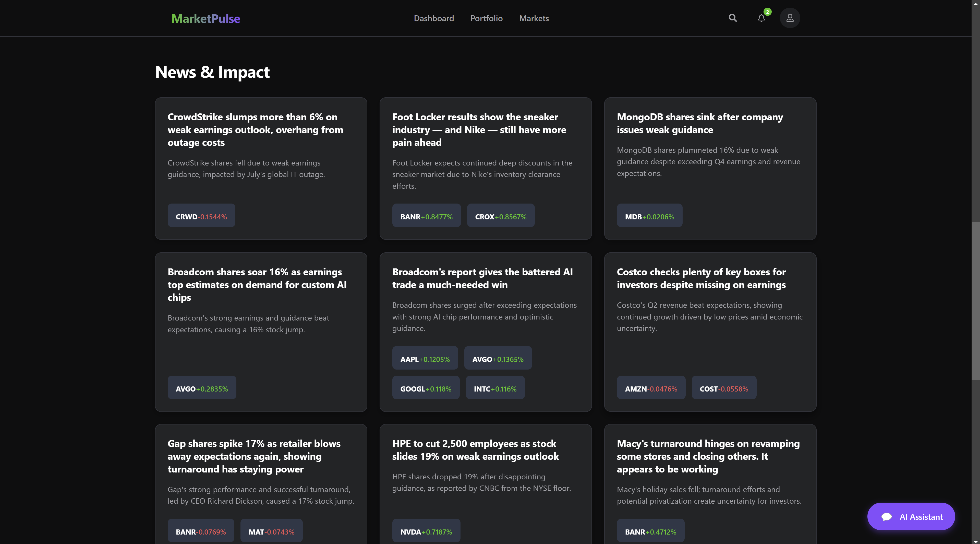
Task: Click the search magnifier icon
Action: point(732,18)
